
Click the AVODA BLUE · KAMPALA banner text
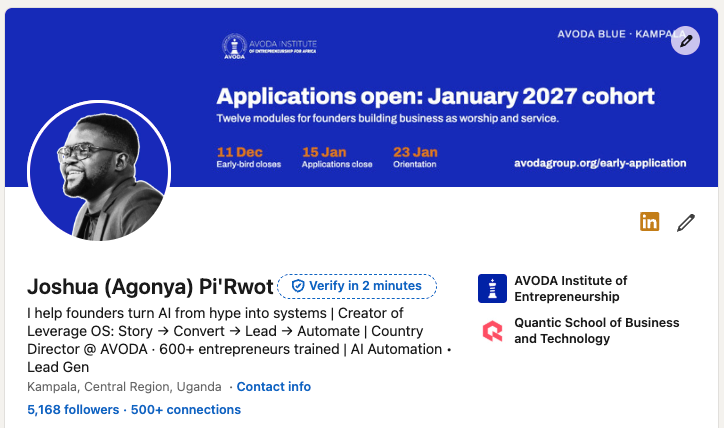point(621,34)
